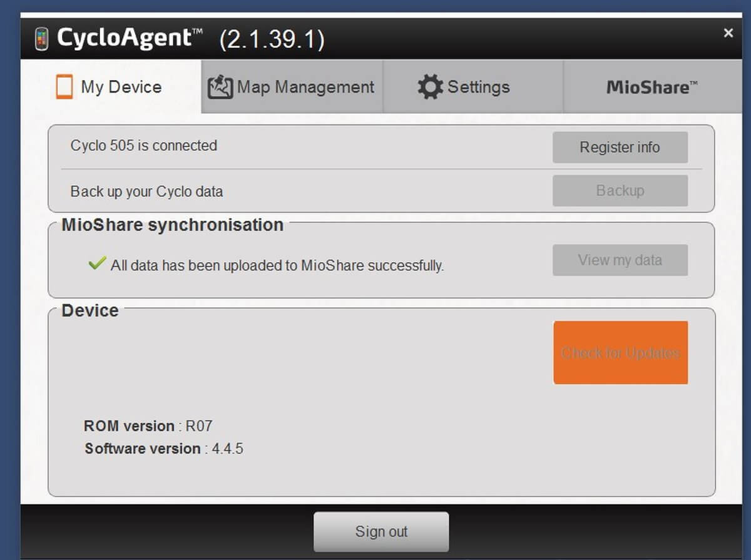Click the ROM version R07 label

148,426
